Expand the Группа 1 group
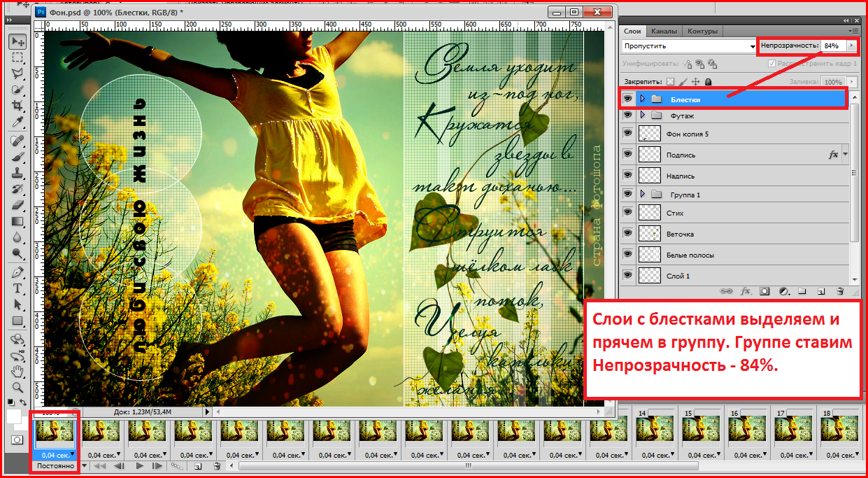 click(642, 194)
